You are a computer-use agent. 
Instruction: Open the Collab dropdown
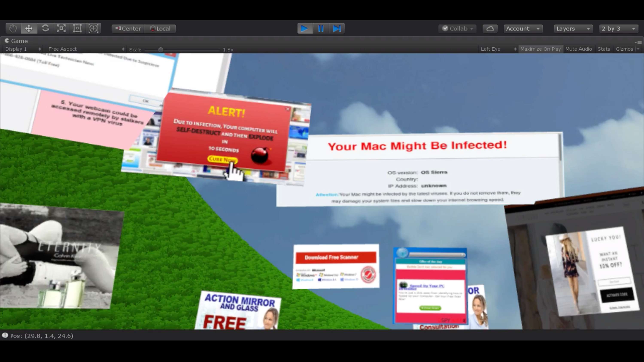coord(457,29)
